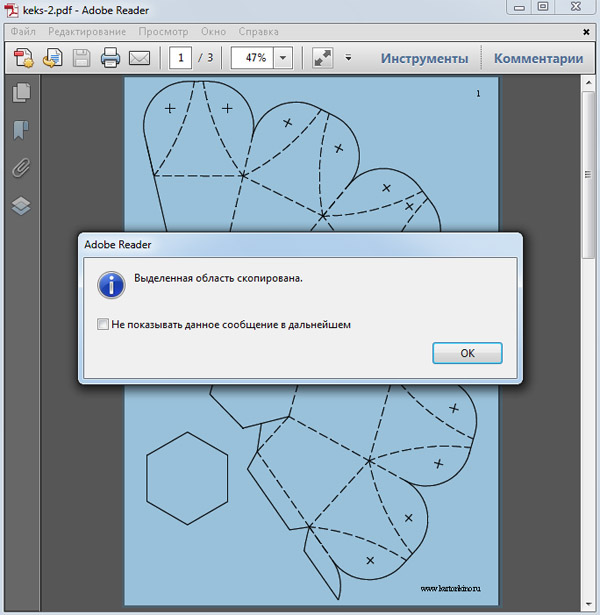Expand the zoom percentage dropdown arrow
This screenshot has height=615, width=600.
(283, 58)
